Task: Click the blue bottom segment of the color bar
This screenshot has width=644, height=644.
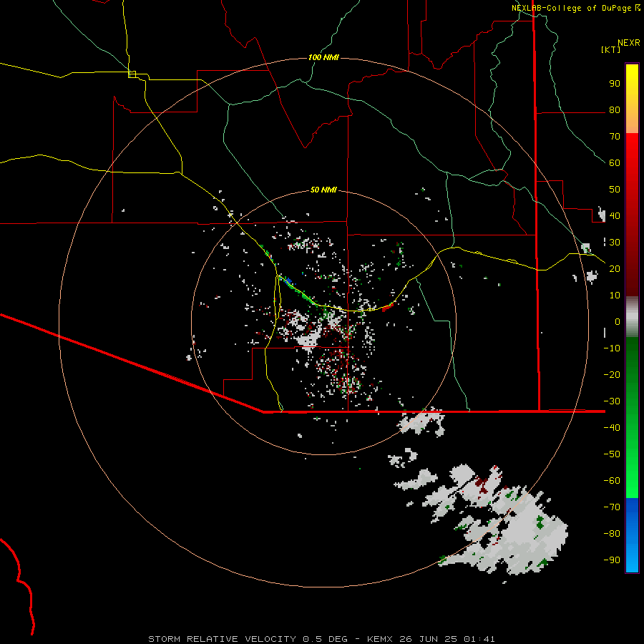Action: [632, 535]
